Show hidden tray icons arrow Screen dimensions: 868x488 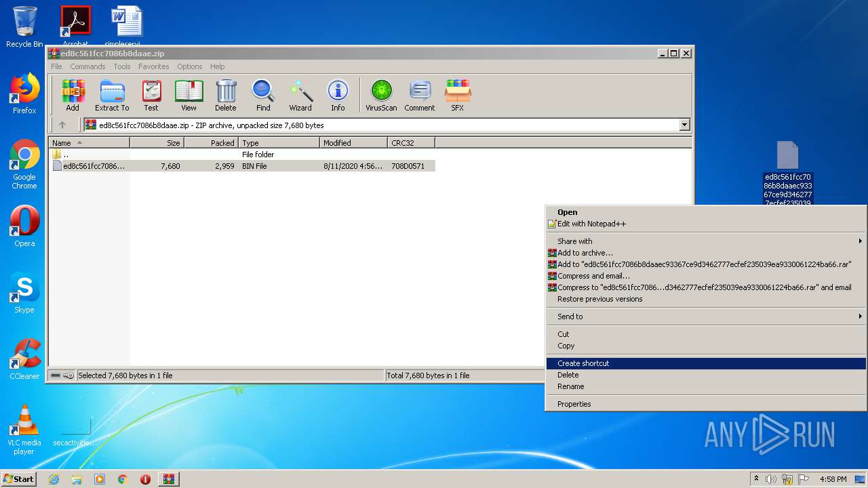pos(755,479)
